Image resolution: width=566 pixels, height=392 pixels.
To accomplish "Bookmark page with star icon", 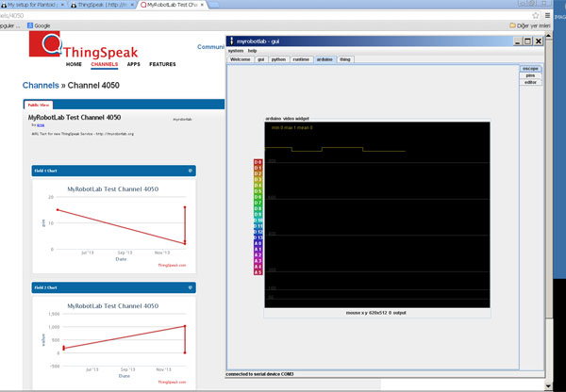I will [535, 15].
